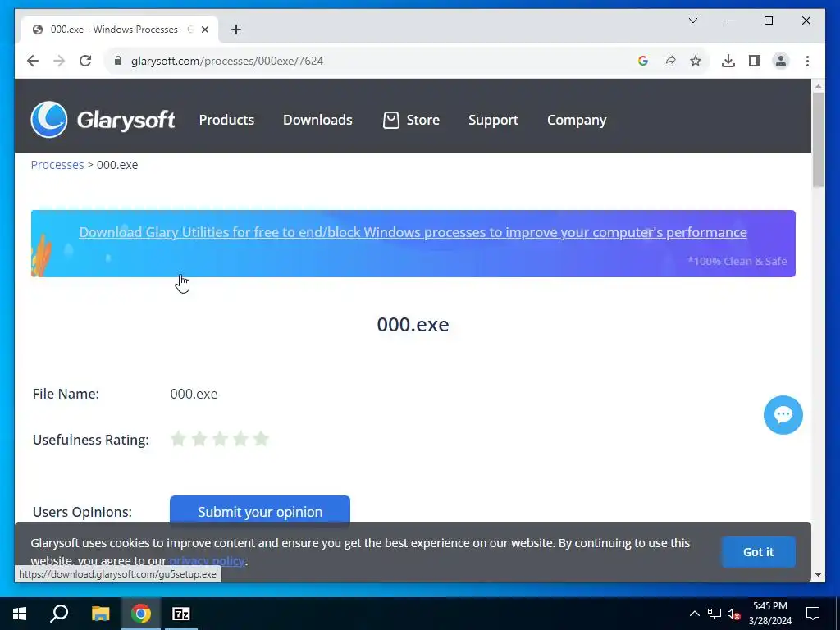Click the address bar URL
The width and height of the screenshot is (840, 630).
pyautogui.click(x=227, y=61)
